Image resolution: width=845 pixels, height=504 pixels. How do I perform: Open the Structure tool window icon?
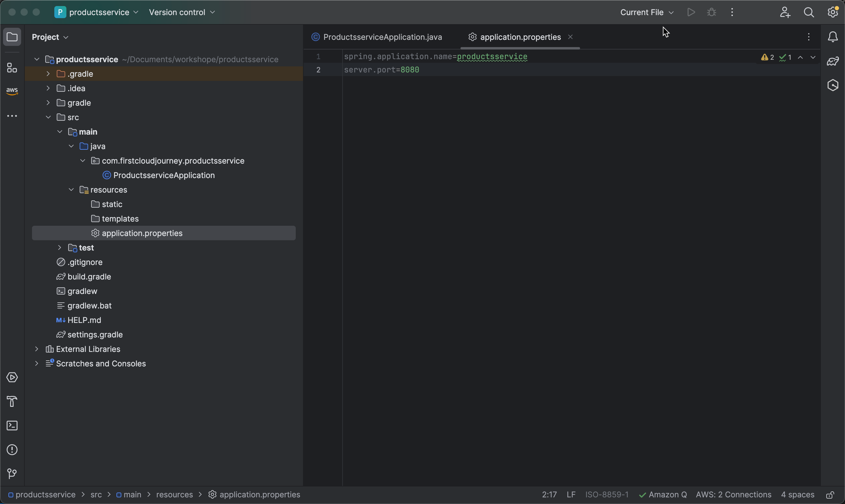12,68
